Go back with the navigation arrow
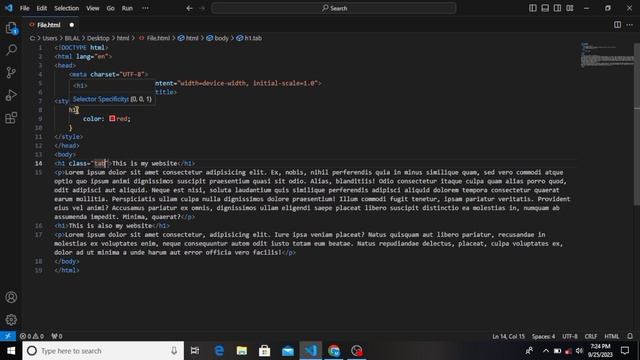640x360 pixels. pos(189,8)
